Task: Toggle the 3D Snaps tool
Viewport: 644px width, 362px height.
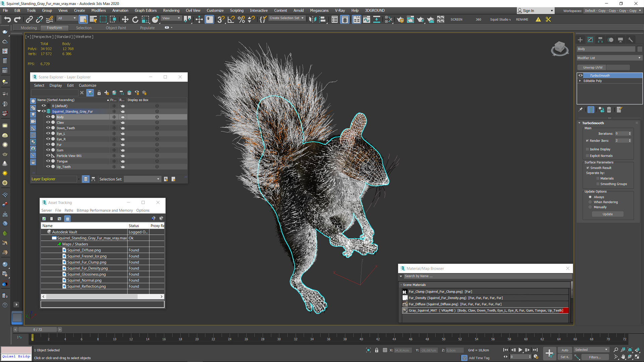Action: (x=221, y=19)
